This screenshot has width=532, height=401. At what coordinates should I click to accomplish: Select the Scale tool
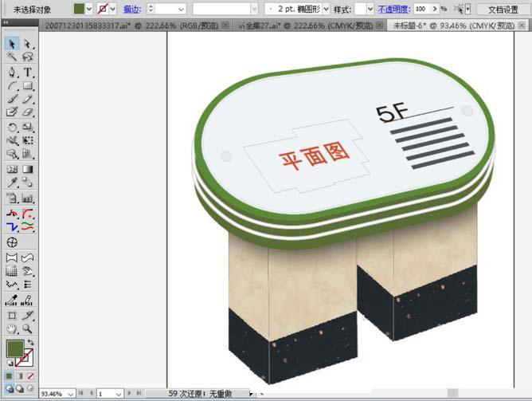point(28,128)
